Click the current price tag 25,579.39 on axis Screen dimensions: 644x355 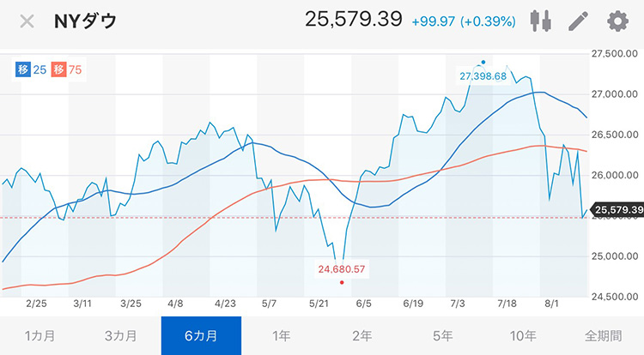coord(617,210)
